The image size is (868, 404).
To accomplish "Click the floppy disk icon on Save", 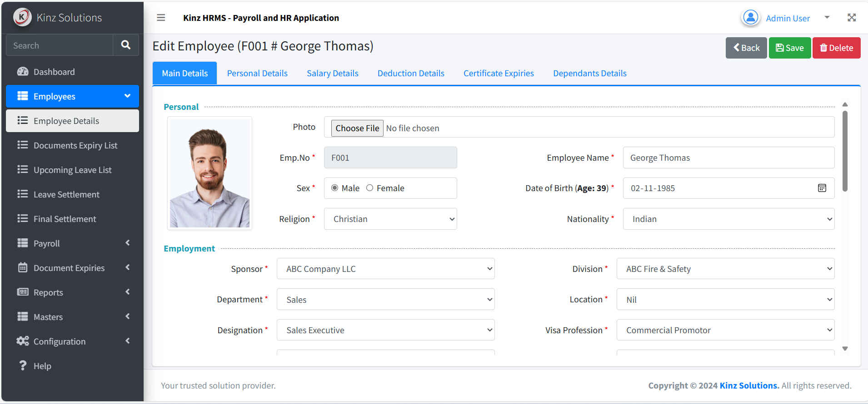I will (780, 48).
